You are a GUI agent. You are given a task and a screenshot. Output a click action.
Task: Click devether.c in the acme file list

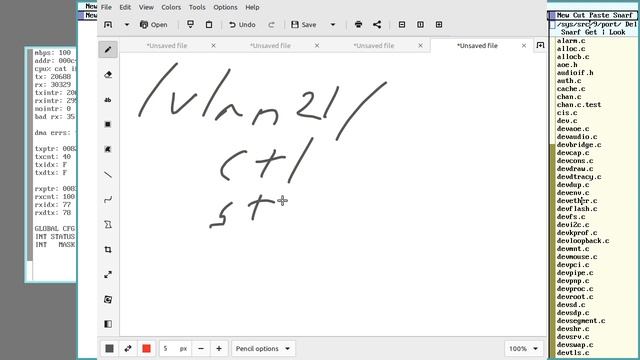coord(577,201)
